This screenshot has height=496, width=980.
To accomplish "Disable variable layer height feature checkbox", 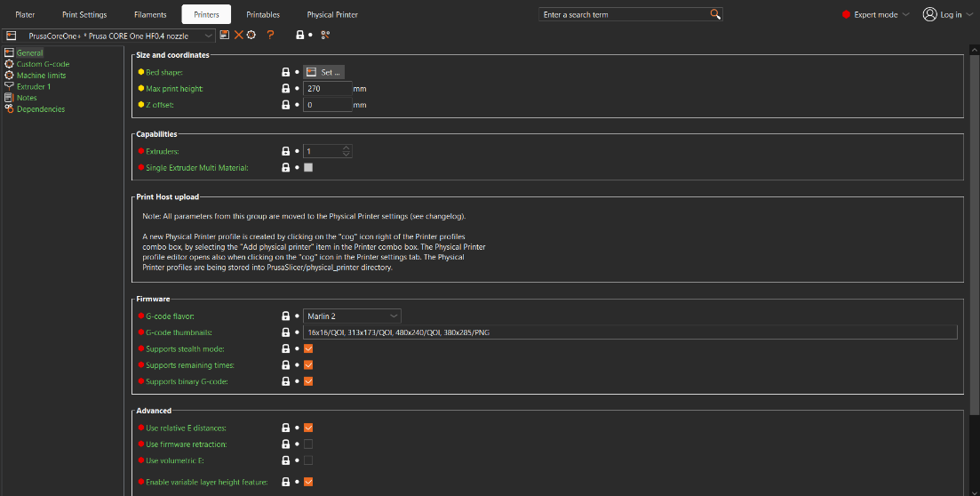I will [x=308, y=483].
